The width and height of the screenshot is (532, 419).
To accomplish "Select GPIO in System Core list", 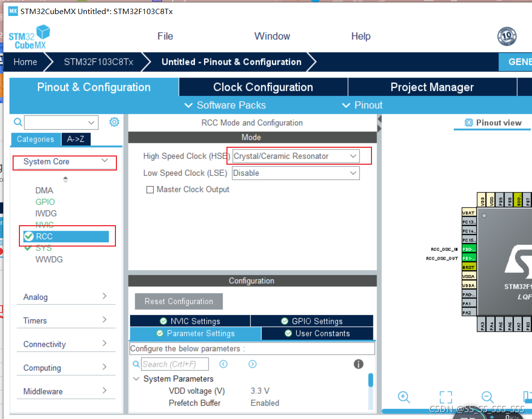I will point(45,202).
